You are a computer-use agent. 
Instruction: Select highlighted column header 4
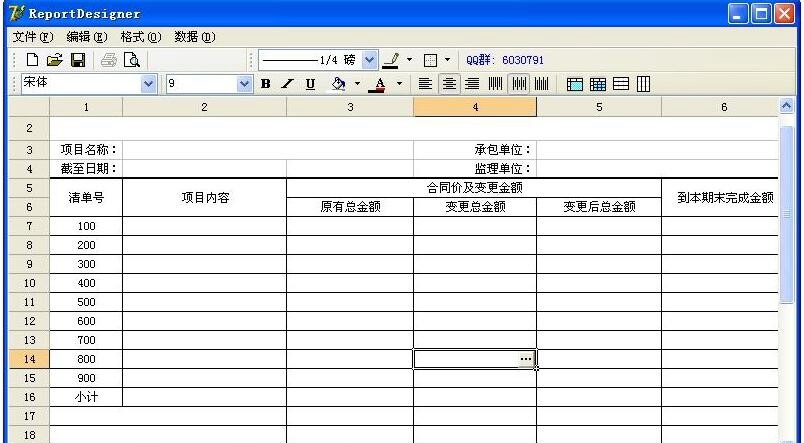point(475,107)
